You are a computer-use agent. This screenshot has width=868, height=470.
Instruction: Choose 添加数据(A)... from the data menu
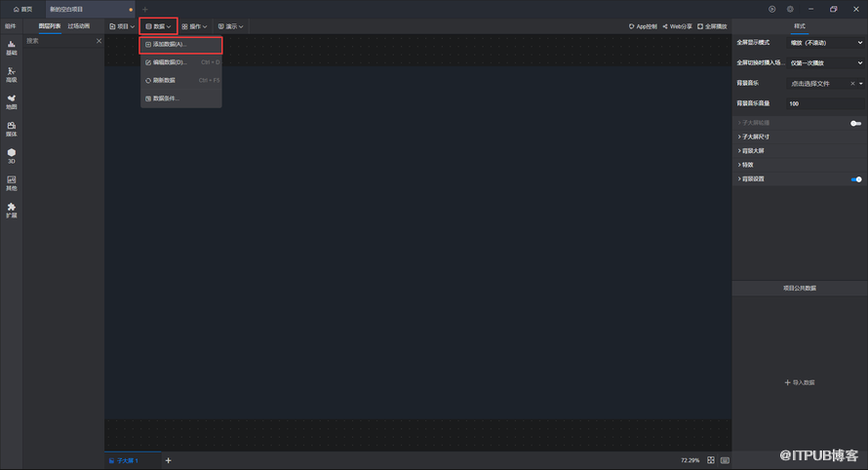tap(181, 44)
